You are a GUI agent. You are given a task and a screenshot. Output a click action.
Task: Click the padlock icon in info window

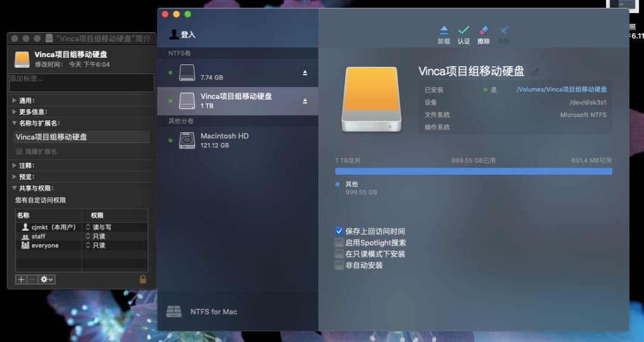143,279
